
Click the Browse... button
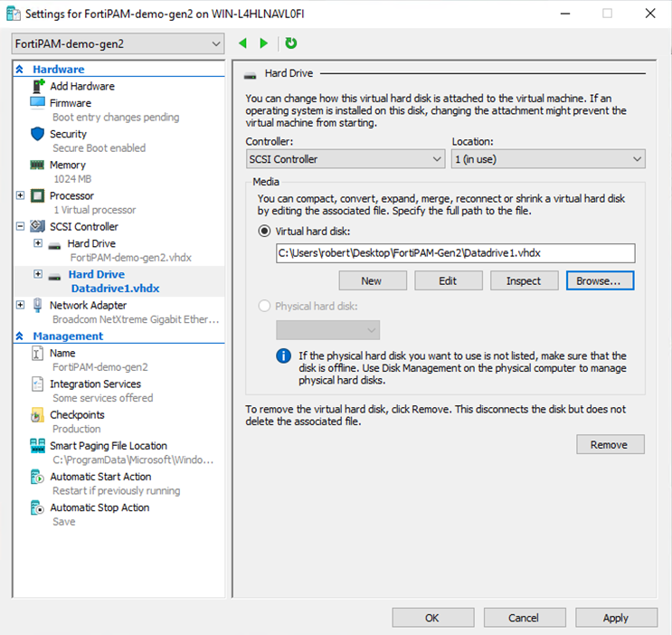click(600, 280)
